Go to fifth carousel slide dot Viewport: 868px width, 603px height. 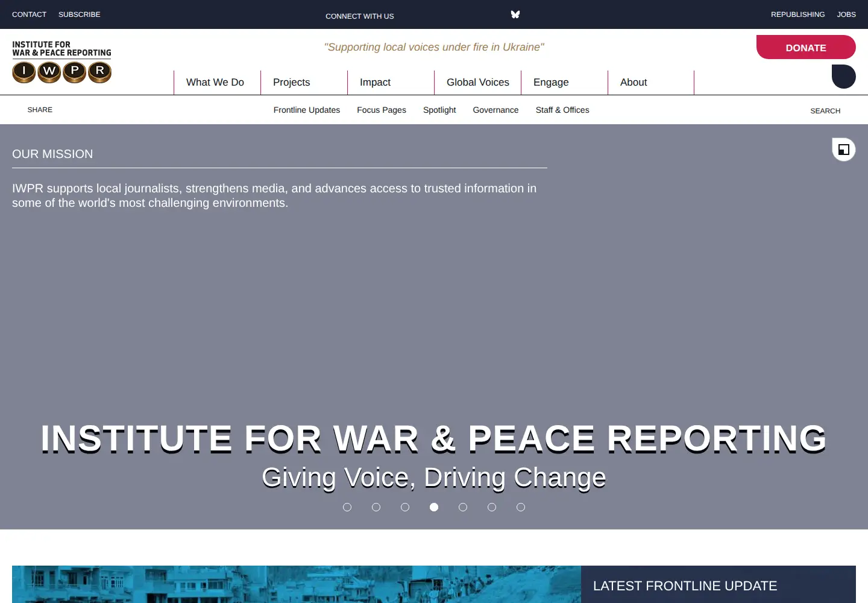(x=463, y=507)
